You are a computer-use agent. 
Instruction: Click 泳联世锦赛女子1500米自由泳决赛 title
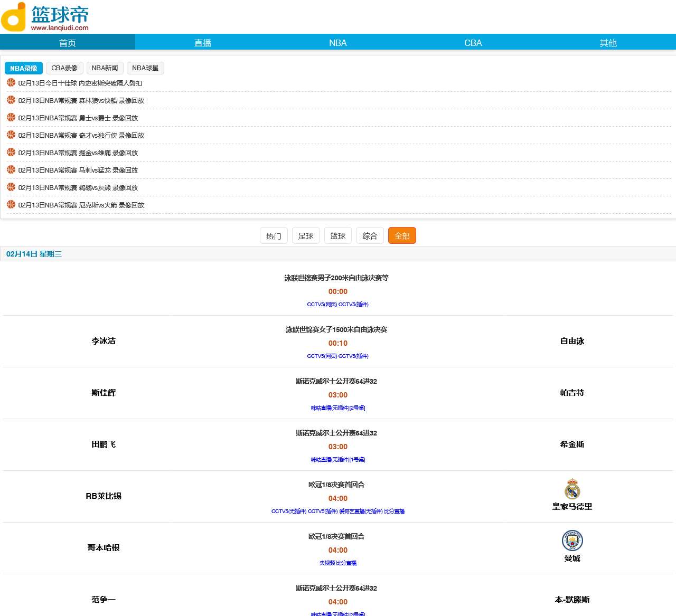tap(336, 329)
